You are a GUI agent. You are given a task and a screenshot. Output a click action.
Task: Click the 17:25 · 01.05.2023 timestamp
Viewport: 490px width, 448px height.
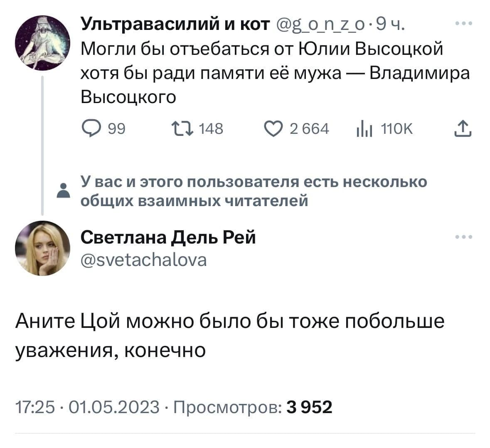(x=87, y=406)
